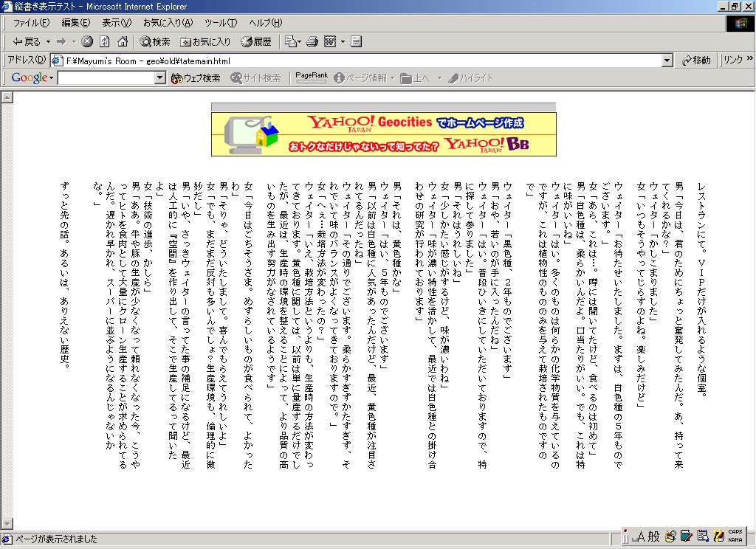Open the View (表示) menu

pos(117,23)
